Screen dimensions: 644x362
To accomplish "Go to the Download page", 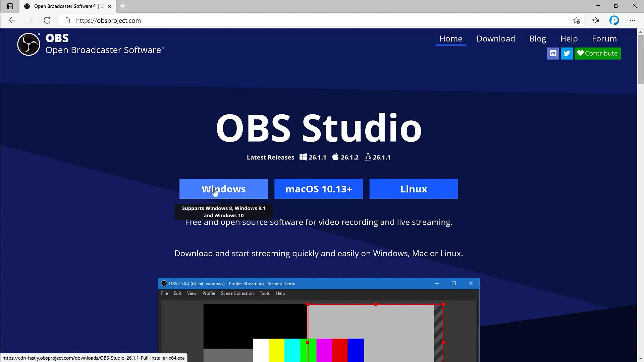I will (x=495, y=39).
